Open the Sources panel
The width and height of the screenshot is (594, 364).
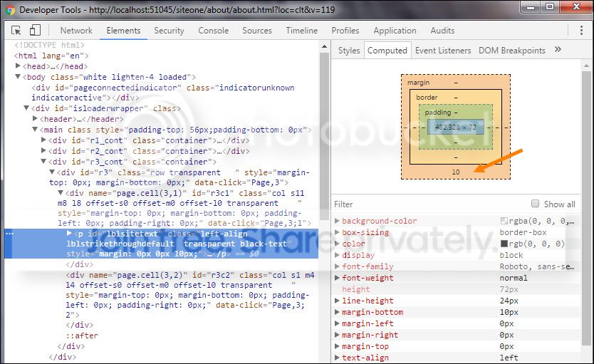pyautogui.click(x=257, y=31)
